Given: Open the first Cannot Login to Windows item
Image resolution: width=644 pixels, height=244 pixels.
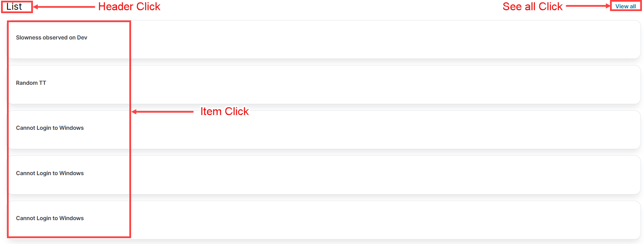Looking at the screenshot, I should pyautogui.click(x=50, y=128).
